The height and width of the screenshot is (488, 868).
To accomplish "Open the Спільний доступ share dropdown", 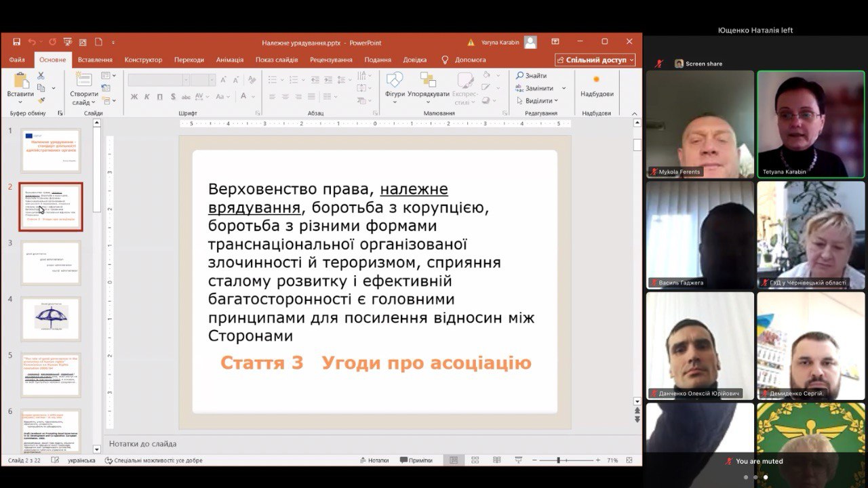I will (x=595, y=60).
